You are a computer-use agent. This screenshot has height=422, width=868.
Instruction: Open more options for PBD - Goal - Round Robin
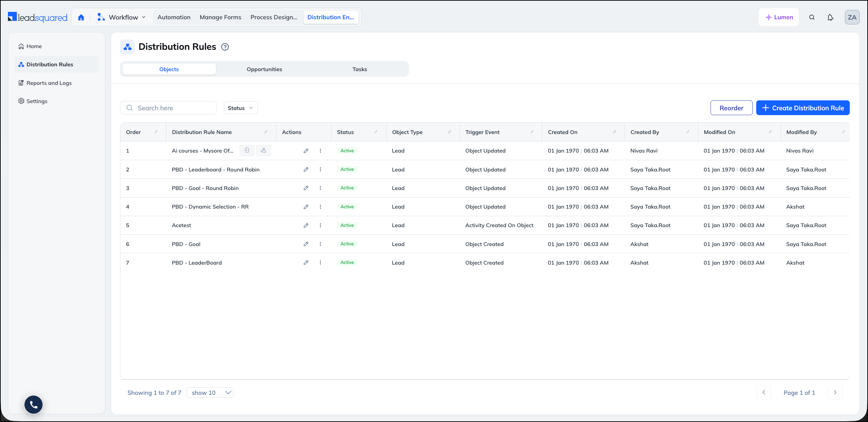(320, 188)
